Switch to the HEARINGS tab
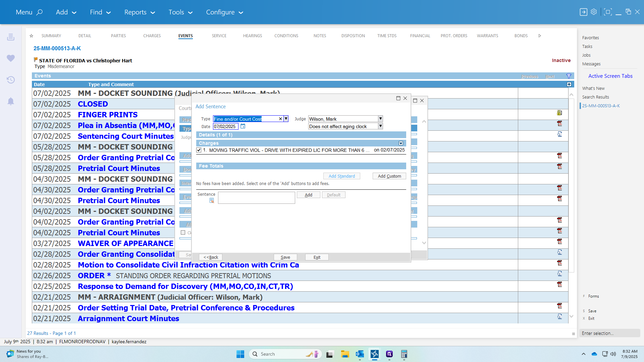 click(x=253, y=36)
